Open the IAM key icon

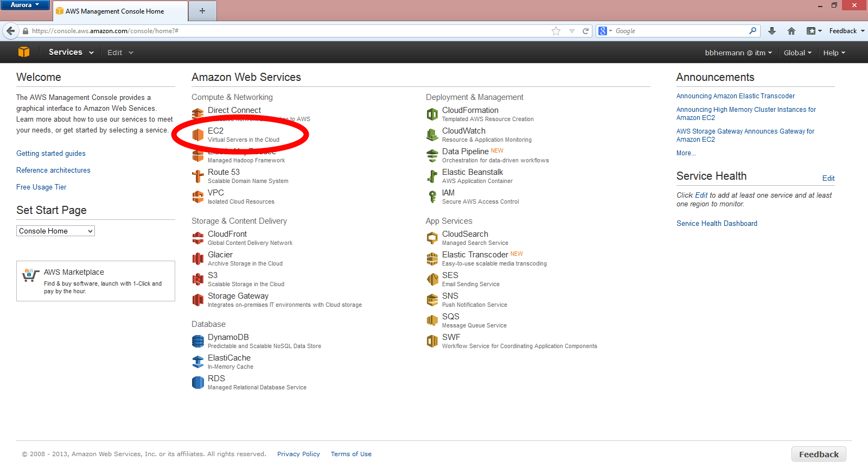pos(432,197)
